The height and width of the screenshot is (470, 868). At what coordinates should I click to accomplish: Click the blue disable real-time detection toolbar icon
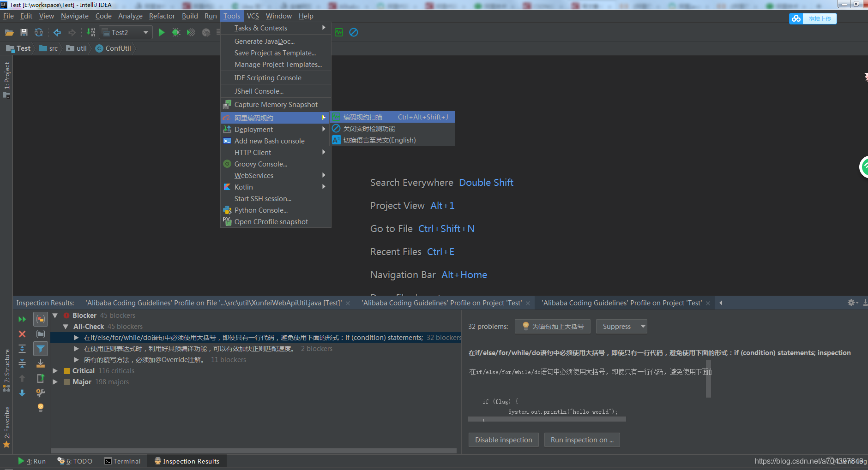[354, 33]
